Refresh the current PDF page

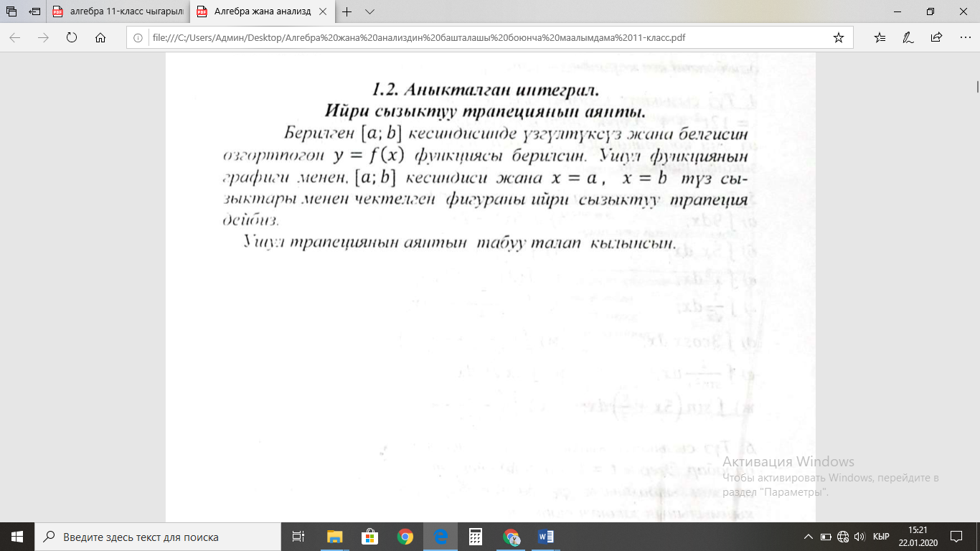71,37
